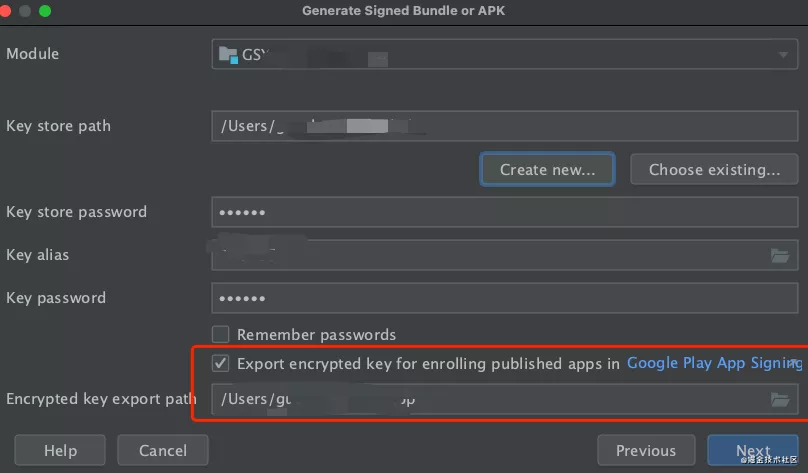This screenshot has height=473, width=808.
Task: Click the green zoom window button
Action: click(45, 11)
